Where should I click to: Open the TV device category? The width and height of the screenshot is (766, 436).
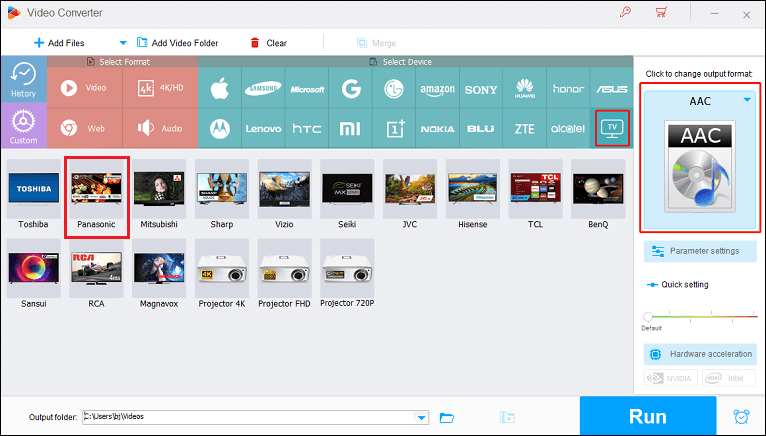(612, 129)
